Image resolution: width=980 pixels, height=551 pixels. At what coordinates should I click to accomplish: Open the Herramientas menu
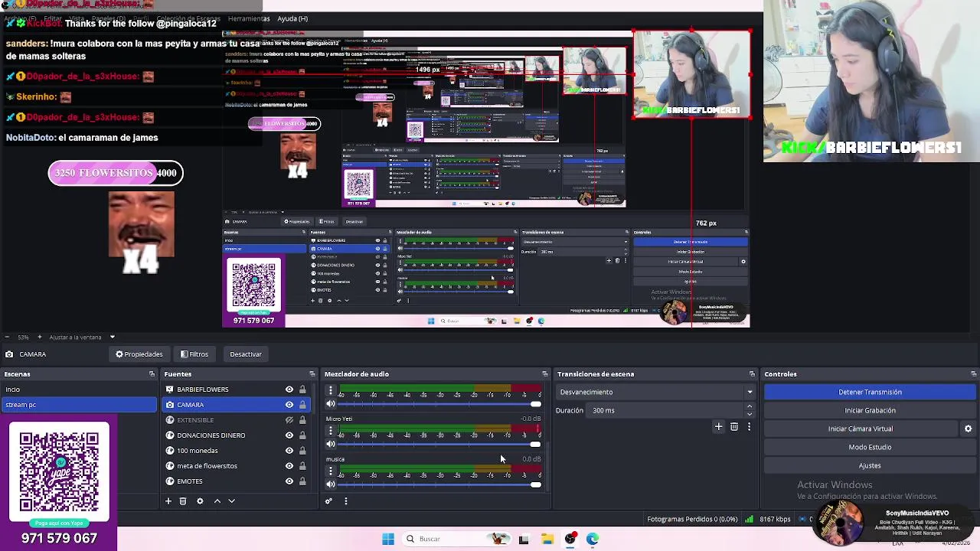coord(248,18)
